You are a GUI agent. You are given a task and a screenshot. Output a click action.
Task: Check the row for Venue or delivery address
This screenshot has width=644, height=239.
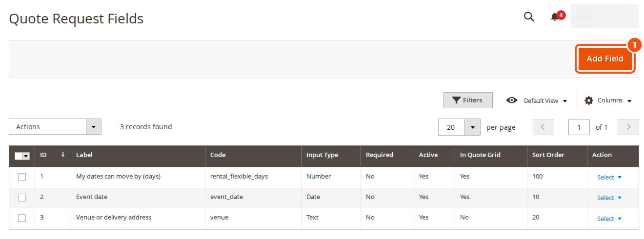(x=22, y=218)
